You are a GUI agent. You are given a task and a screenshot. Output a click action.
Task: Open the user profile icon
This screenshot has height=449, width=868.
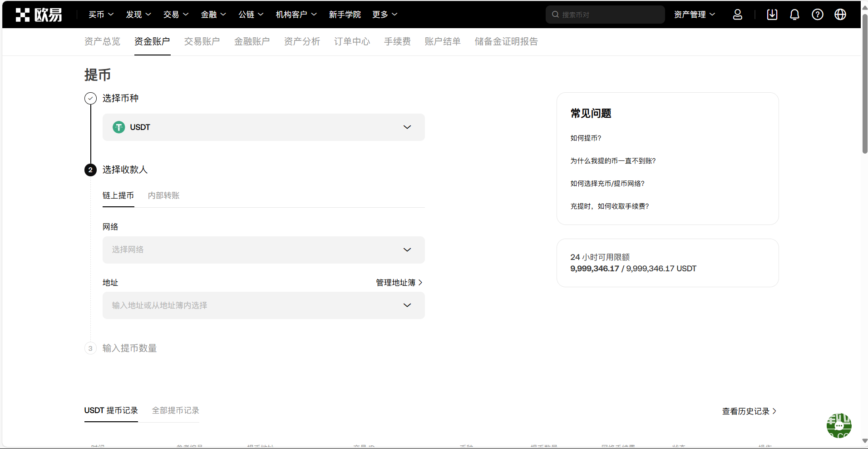737,15
